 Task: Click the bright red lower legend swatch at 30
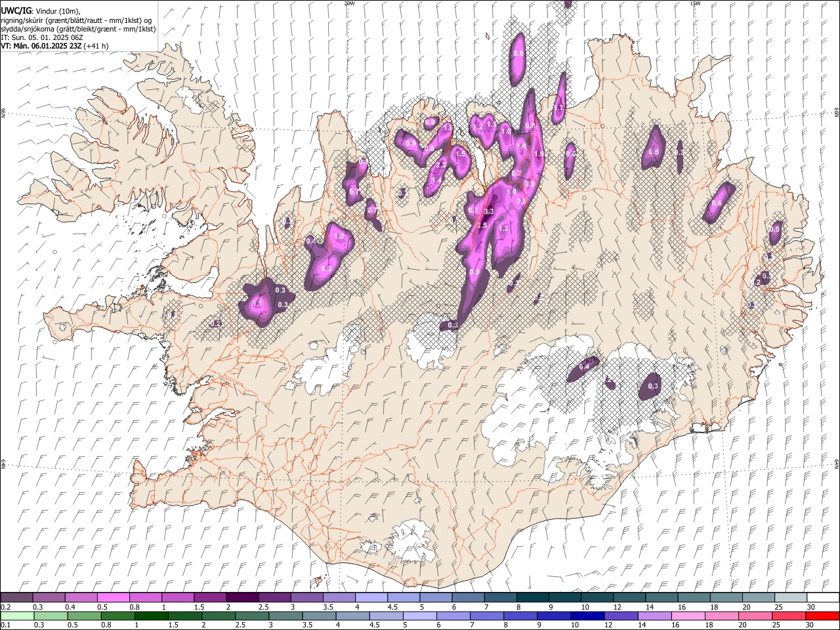(822, 616)
